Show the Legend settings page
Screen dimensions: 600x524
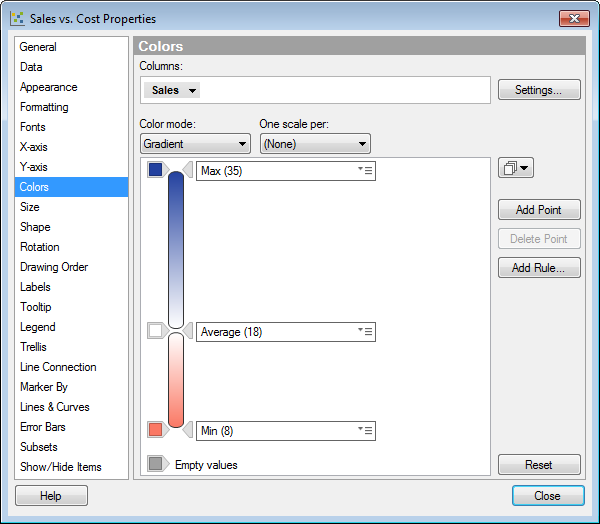coord(72,327)
